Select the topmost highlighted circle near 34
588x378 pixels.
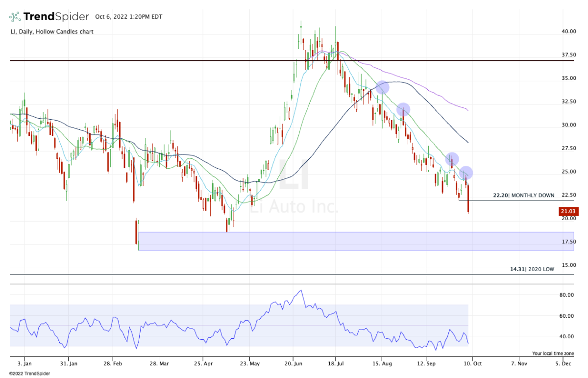pos(382,88)
